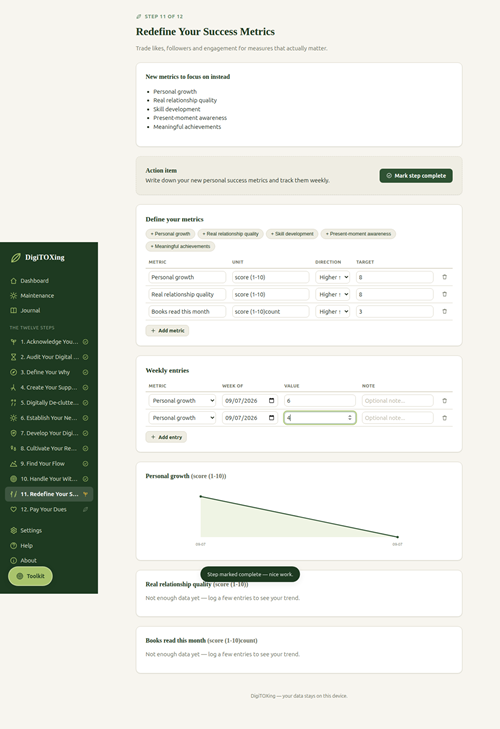Click completion checkmark for step 1 Acknowledge
This screenshot has height=729, width=500.
(x=86, y=342)
